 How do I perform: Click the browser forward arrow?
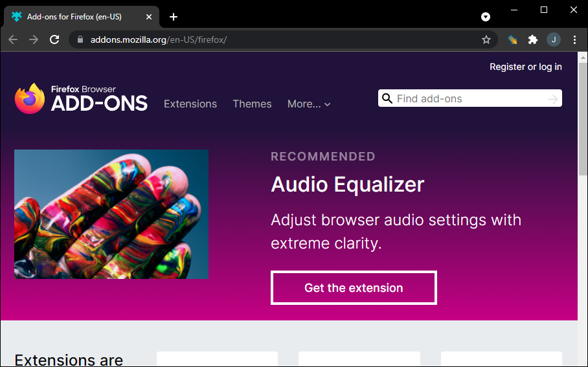(34, 39)
